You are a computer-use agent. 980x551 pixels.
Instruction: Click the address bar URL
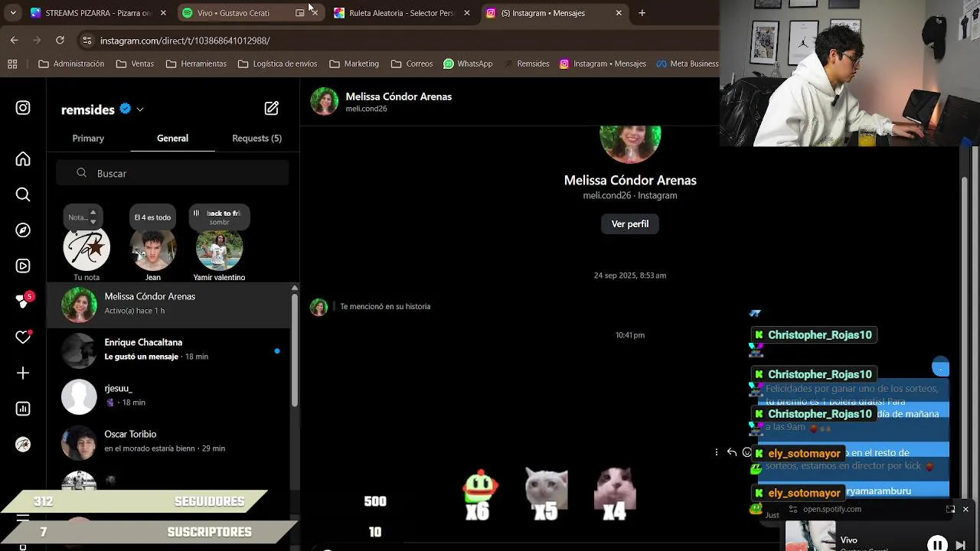[185, 41]
